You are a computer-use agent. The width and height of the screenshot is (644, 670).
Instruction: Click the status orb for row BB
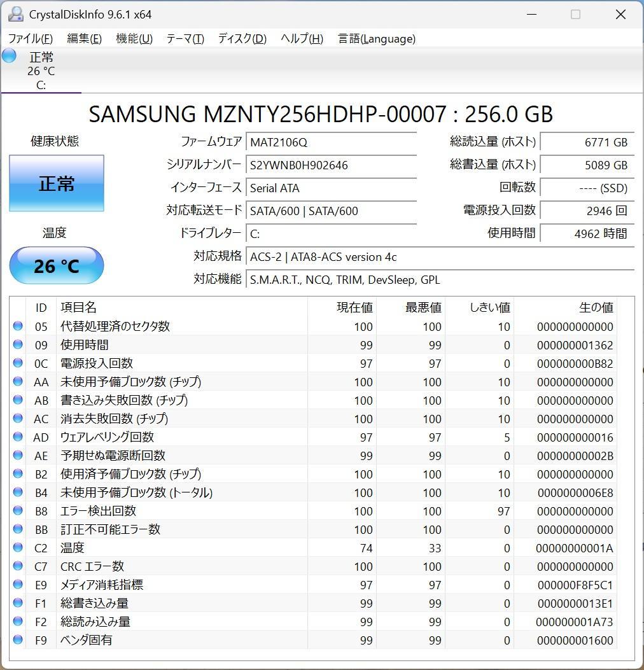(x=18, y=529)
